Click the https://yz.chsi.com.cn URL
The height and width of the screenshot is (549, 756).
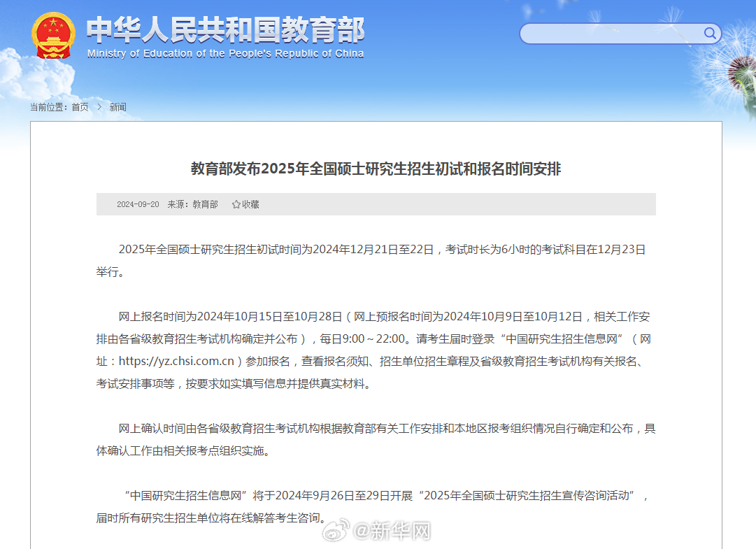pos(176,361)
